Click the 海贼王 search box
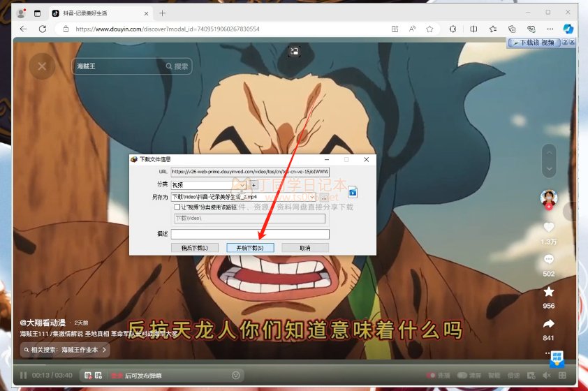588x391 pixels. [x=118, y=66]
